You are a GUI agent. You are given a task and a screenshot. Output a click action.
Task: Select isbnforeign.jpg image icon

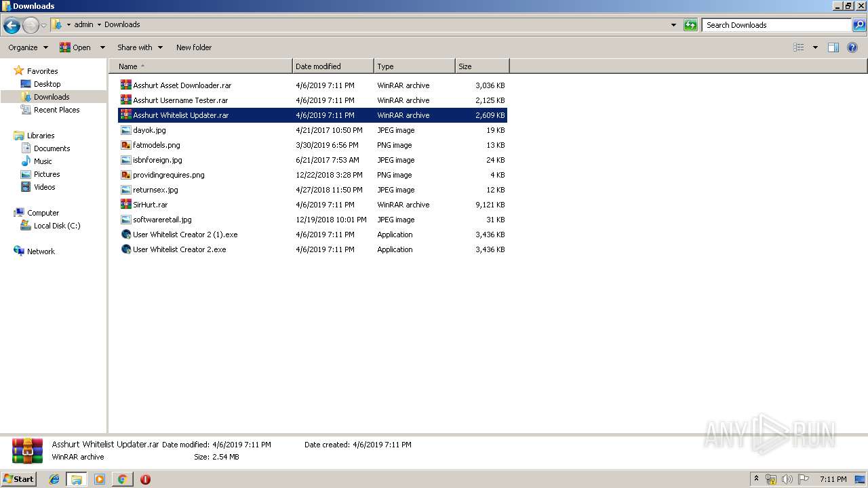pos(125,160)
